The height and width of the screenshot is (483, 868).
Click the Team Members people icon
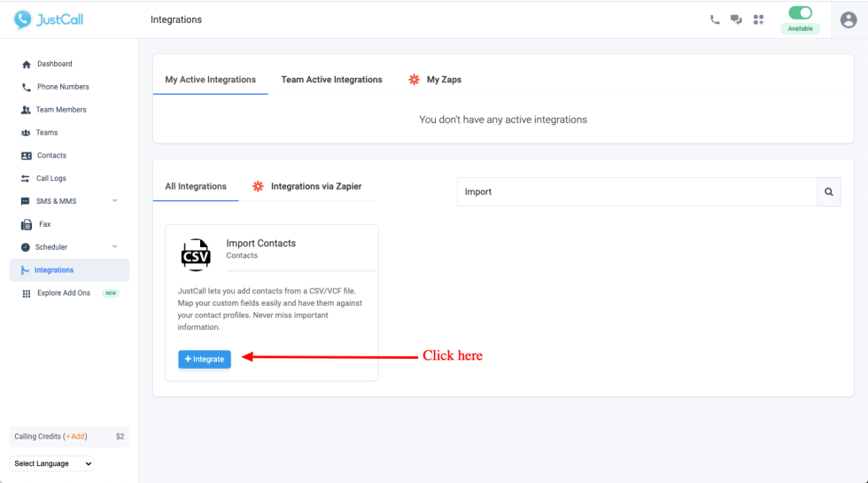click(26, 110)
